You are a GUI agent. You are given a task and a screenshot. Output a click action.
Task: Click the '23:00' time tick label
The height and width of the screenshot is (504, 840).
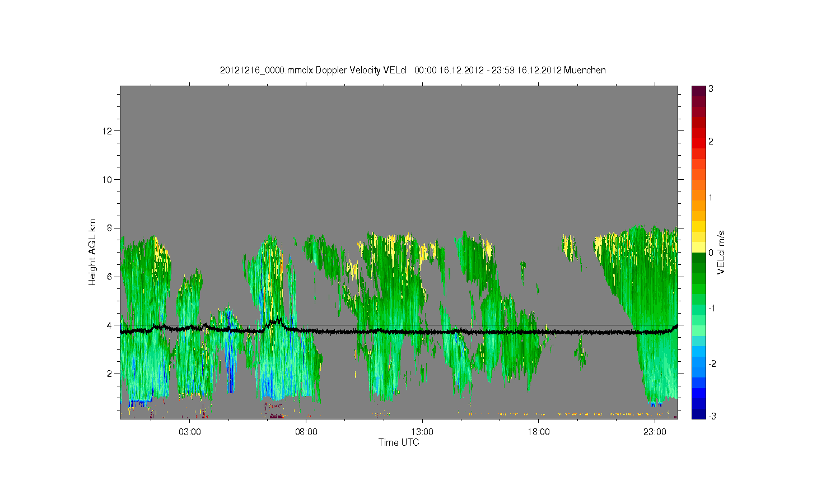655,432
